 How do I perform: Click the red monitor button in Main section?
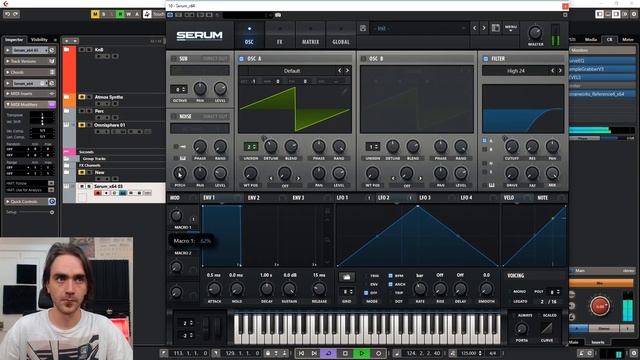(600, 306)
